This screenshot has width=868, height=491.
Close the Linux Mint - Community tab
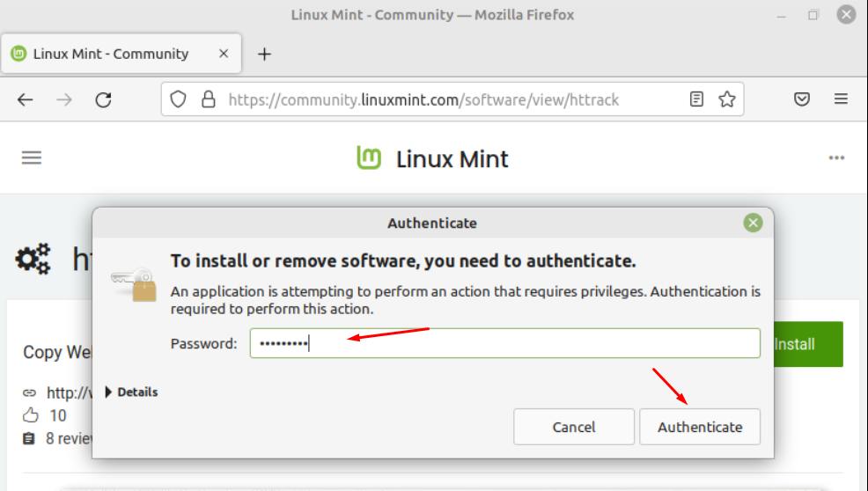click(x=224, y=54)
